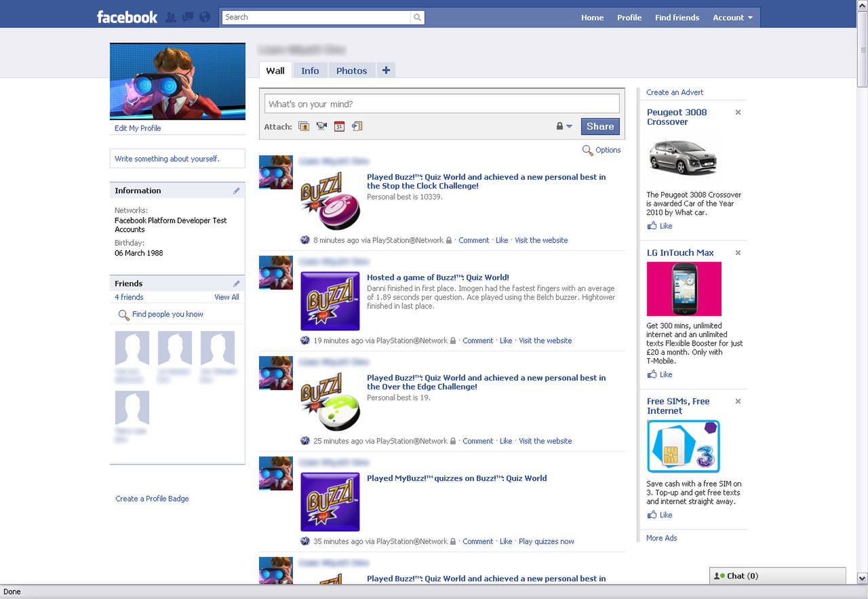Click scrollbar down arrow
The width and height of the screenshot is (868, 599).
point(862,579)
